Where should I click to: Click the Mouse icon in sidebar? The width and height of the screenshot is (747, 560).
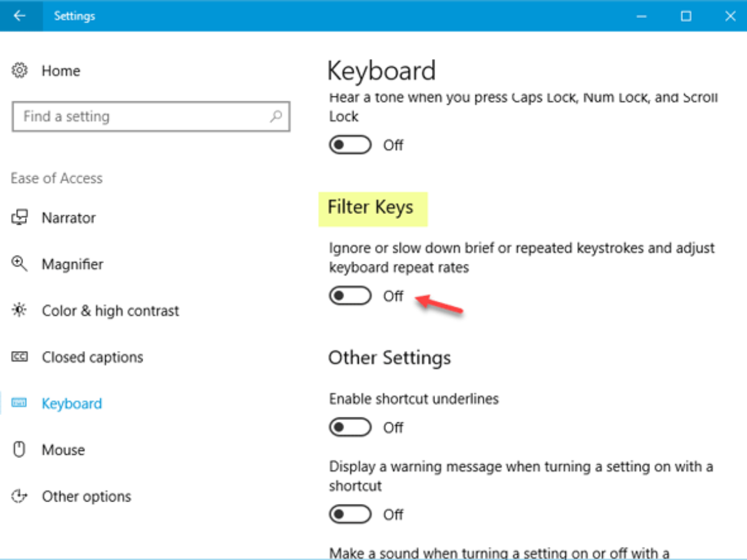pos(20,449)
